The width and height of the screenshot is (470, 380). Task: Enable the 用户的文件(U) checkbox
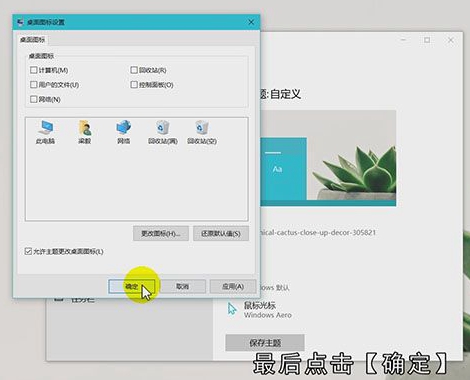[33, 85]
